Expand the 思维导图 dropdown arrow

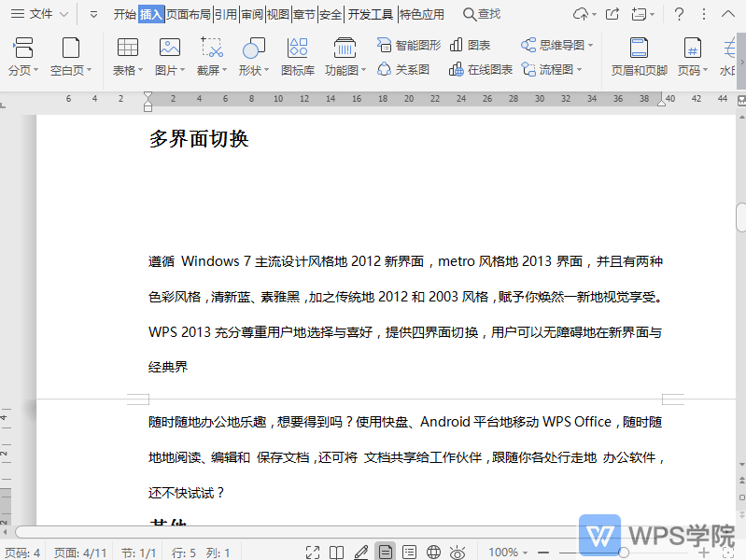pos(590,45)
